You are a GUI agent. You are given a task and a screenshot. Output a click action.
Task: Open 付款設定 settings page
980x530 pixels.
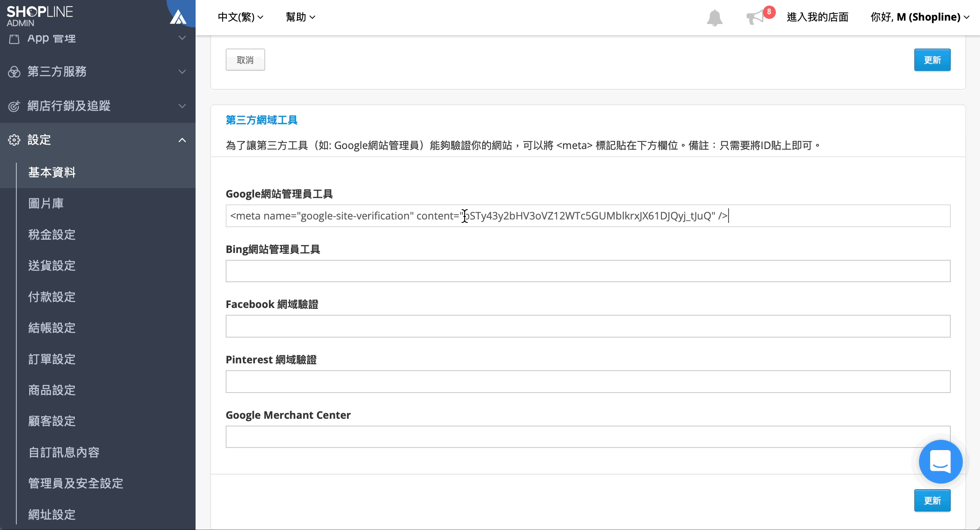pyautogui.click(x=52, y=297)
